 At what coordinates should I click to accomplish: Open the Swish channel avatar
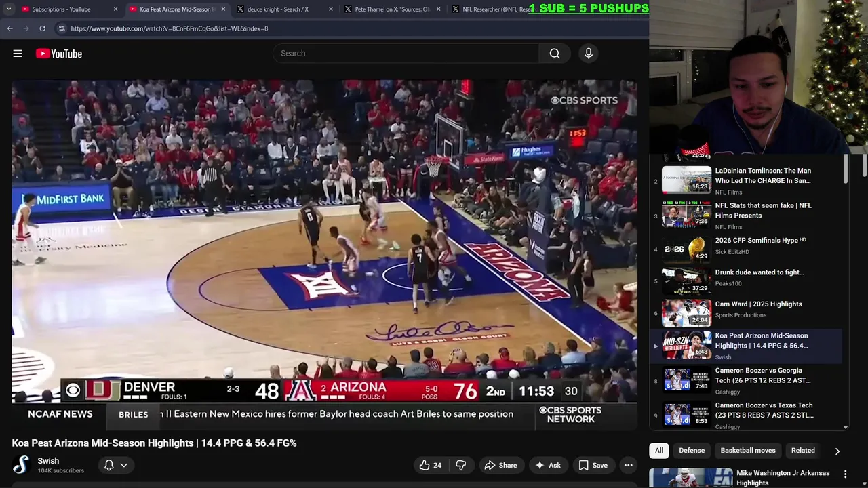[22, 465]
